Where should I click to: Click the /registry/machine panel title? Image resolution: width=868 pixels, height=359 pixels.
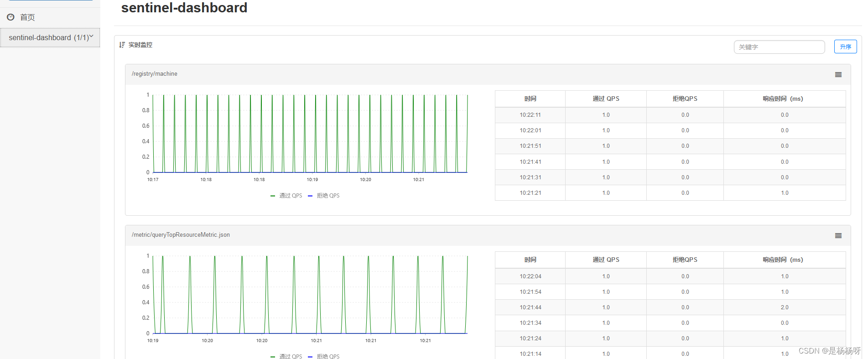[x=155, y=74]
